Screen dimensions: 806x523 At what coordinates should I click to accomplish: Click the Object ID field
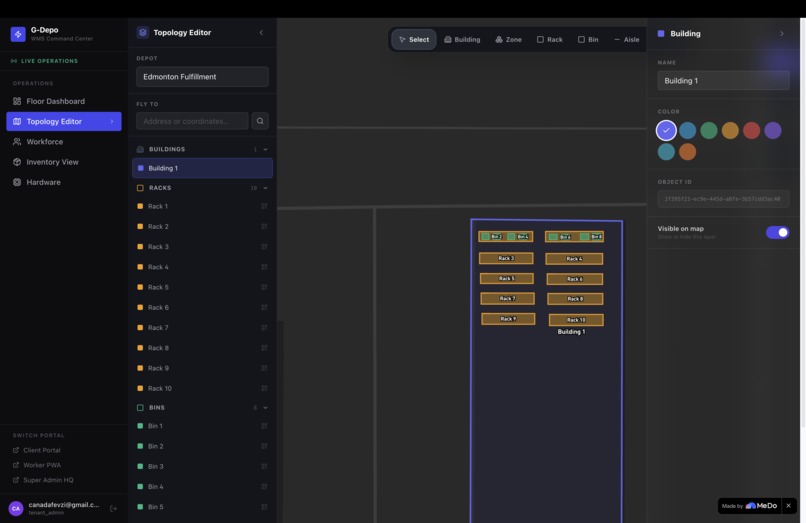pyautogui.click(x=723, y=199)
